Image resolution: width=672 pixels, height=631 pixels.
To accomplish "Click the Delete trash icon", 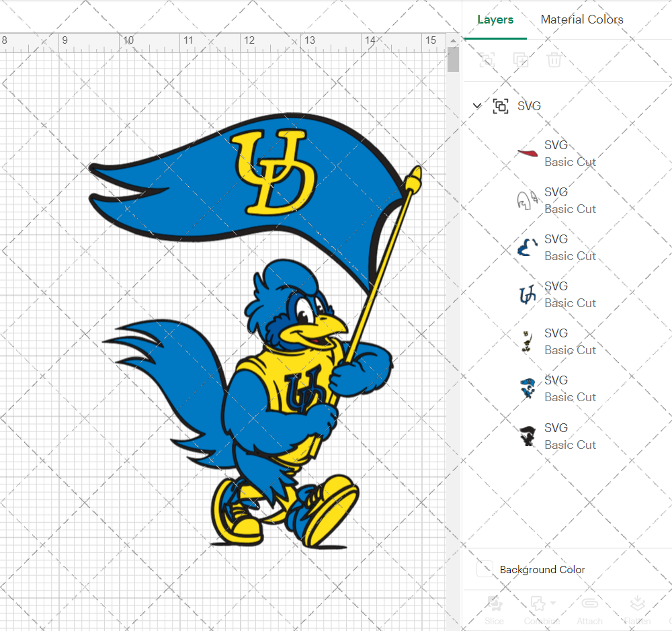I will click(554, 60).
